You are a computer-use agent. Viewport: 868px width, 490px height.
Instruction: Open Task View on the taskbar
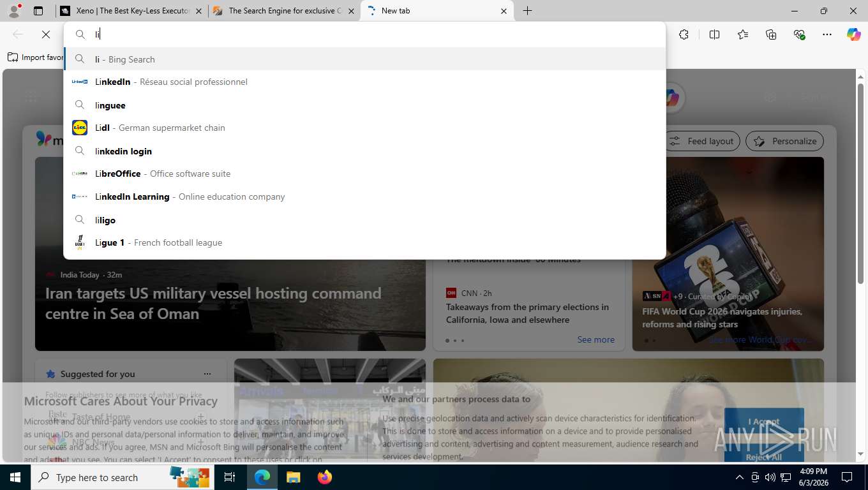tap(230, 477)
